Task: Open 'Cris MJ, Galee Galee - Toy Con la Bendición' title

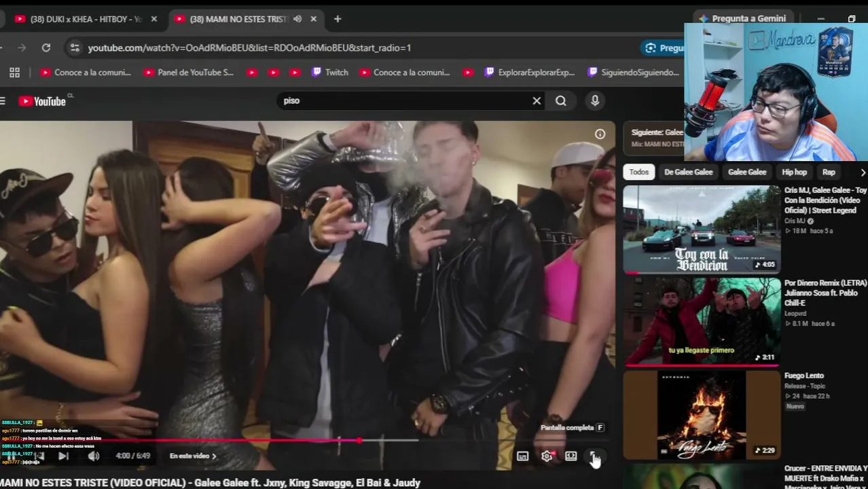Action: [x=826, y=200]
